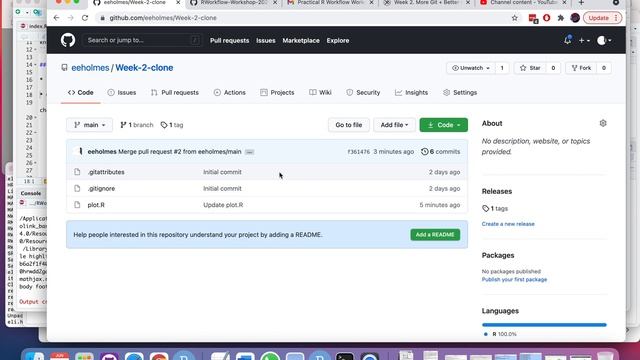640x360 pixels.
Task: Click Explore in the top navigation
Action: 338,40
